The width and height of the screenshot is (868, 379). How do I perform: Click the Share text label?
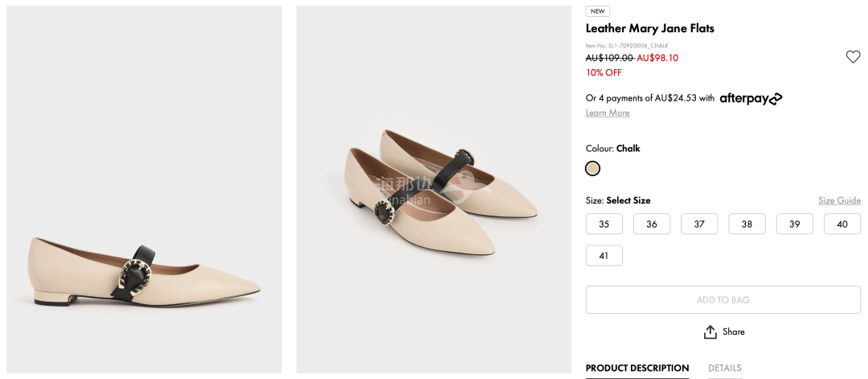click(x=733, y=332)
